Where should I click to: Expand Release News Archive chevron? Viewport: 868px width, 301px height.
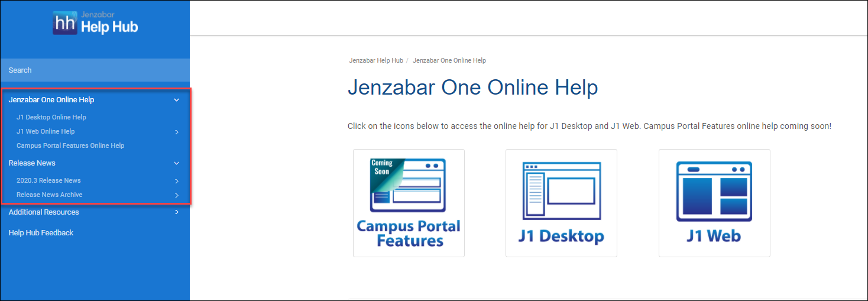point(176,195)
